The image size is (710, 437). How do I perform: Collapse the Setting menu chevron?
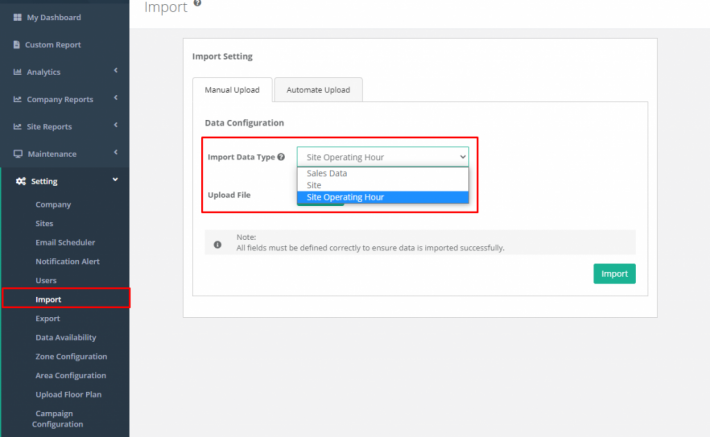[115, 180]
